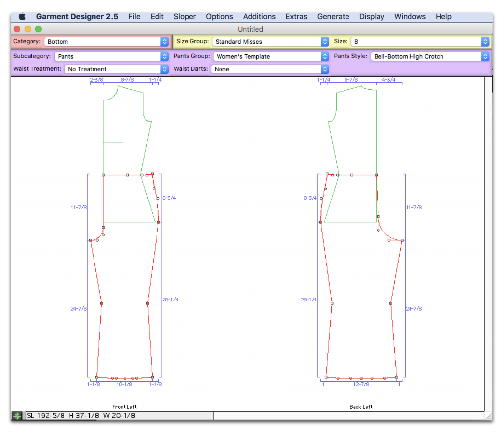Image resolution: width=504 pixels, height=433 pixels.
Task: Open the Category dropdown set to Bottom
Action: point(106,41)
